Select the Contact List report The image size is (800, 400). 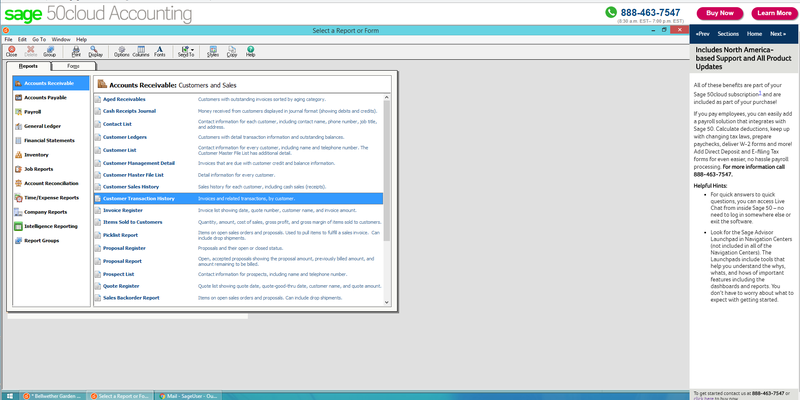(238, 124)
